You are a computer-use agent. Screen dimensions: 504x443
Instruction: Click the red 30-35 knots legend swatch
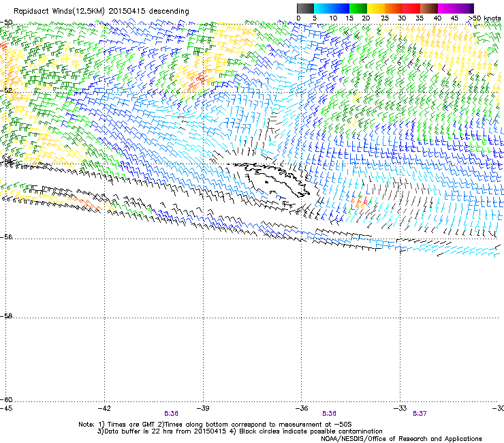pos(411,8)
